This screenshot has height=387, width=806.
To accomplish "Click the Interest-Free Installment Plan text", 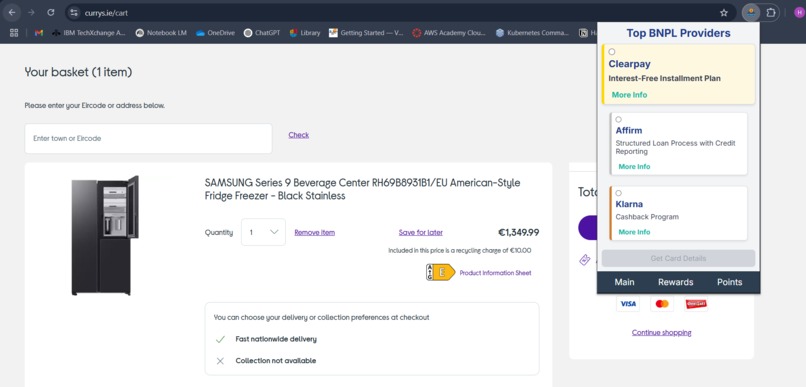I will [x=665, y=79].
